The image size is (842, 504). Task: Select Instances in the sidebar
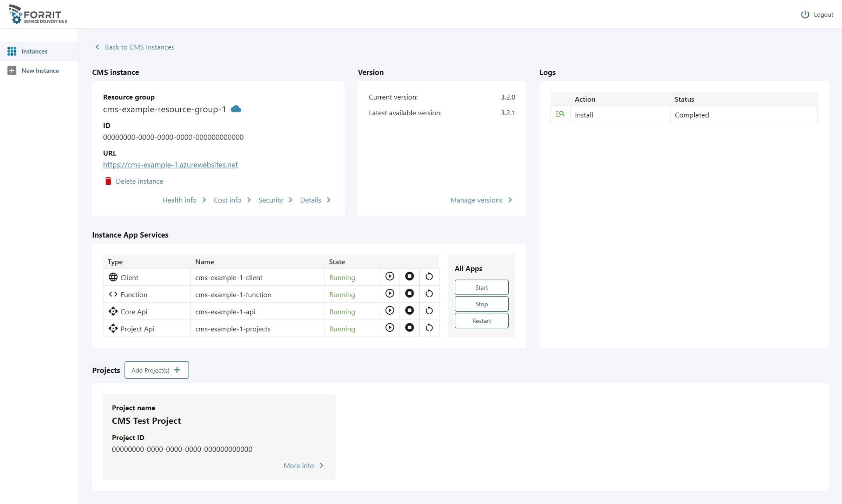click(x=34, y=51)
